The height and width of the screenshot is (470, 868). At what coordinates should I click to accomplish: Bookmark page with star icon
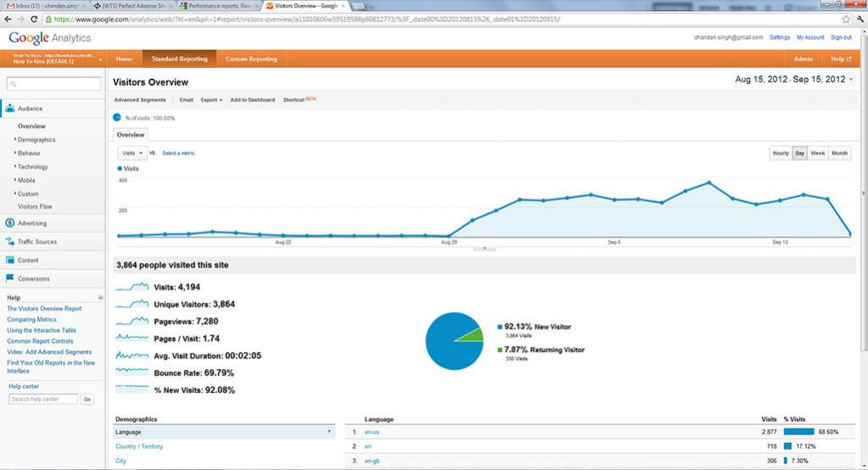846,19
